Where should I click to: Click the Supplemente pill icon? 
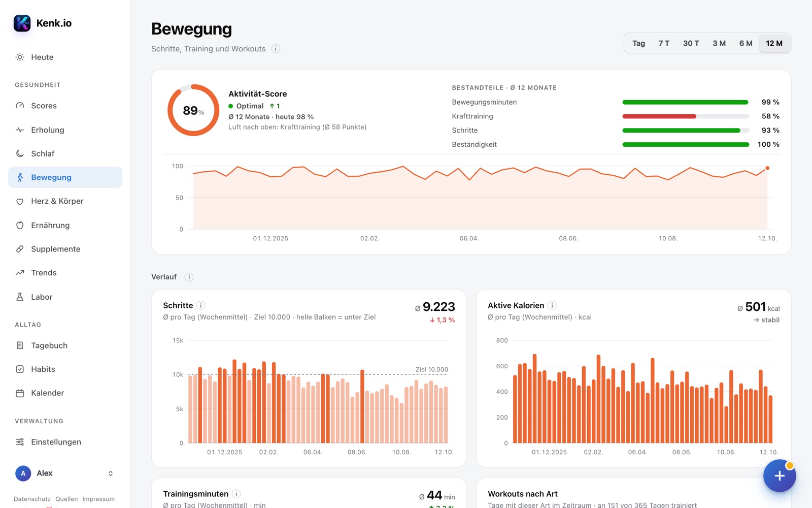tap(20, 249)
